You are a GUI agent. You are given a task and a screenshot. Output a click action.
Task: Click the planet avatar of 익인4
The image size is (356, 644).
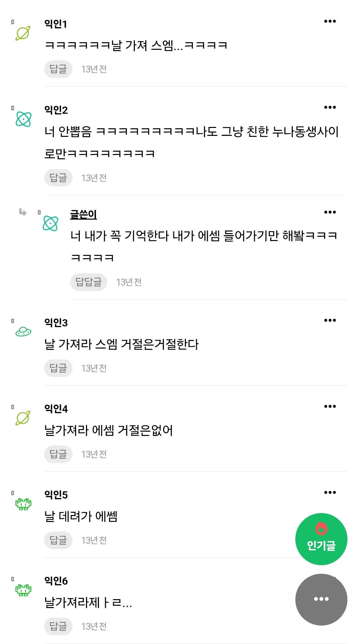point(23,419)
